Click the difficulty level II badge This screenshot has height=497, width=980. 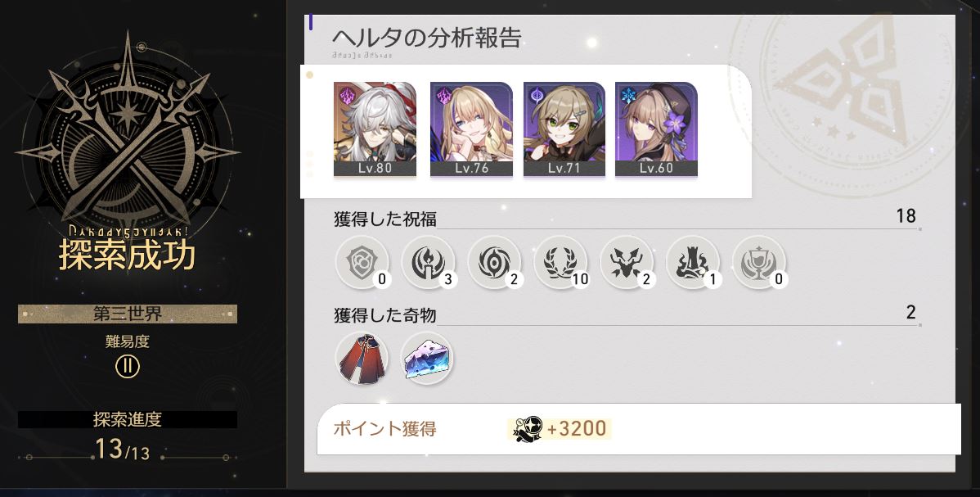point(128,366)
